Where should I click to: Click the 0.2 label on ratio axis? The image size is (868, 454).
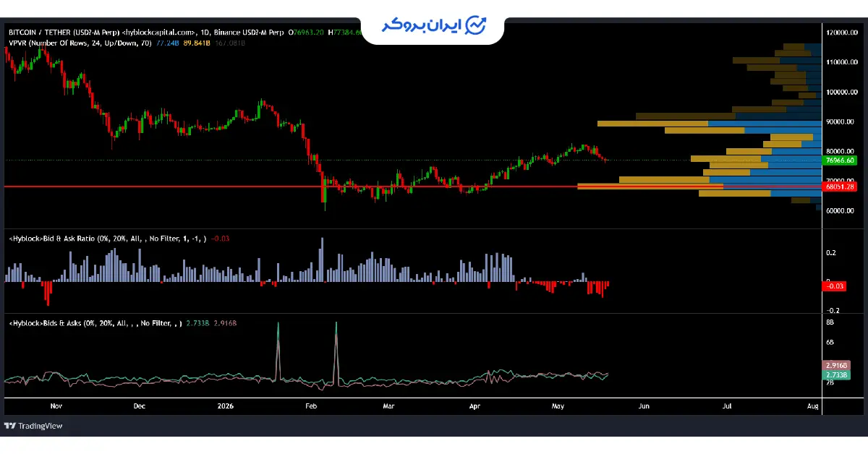point(831,253)
